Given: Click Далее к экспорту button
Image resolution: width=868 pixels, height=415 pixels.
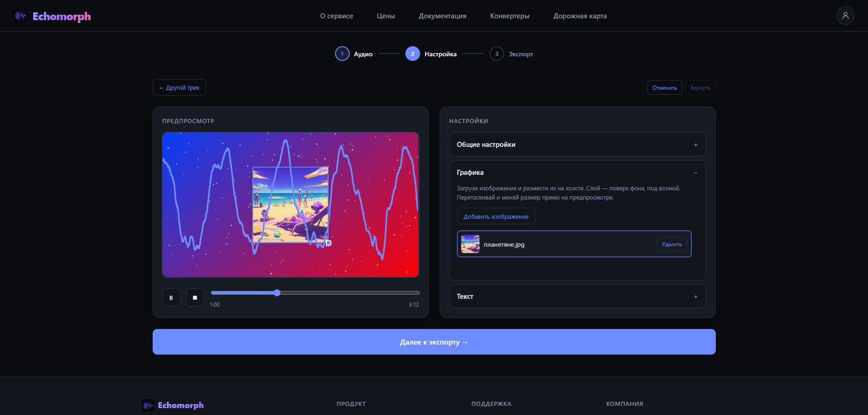Looking at the screenshot, I should pos(434,342).
